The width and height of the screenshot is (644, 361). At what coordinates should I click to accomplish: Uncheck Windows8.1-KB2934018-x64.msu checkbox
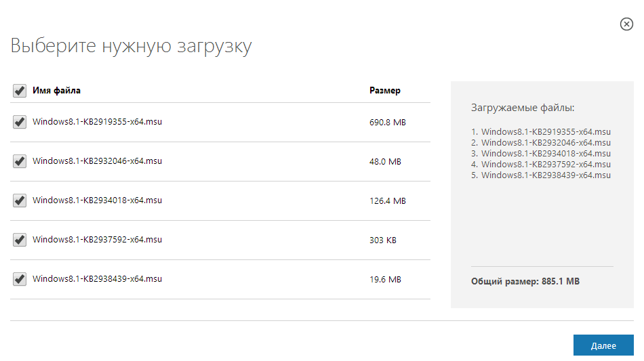[19, 200]
